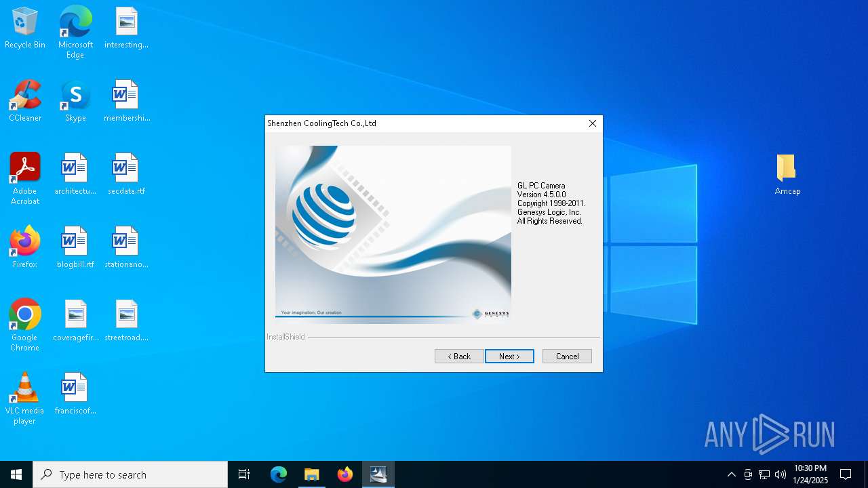Open Windows Start menu
868x488 pixels.
pyautogui.click(x=16, y=474)
